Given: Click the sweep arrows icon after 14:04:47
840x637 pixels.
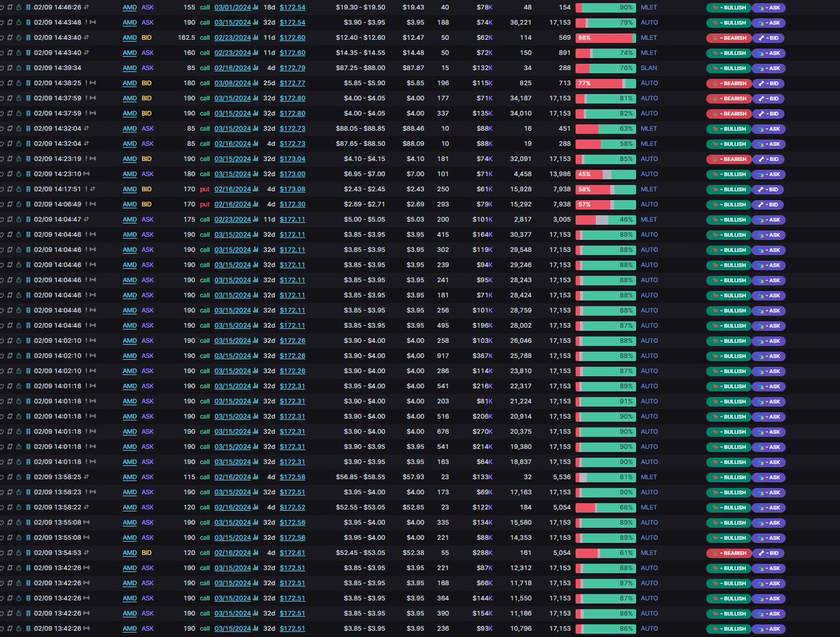Looking at the screenshot, I should (86, 219).
